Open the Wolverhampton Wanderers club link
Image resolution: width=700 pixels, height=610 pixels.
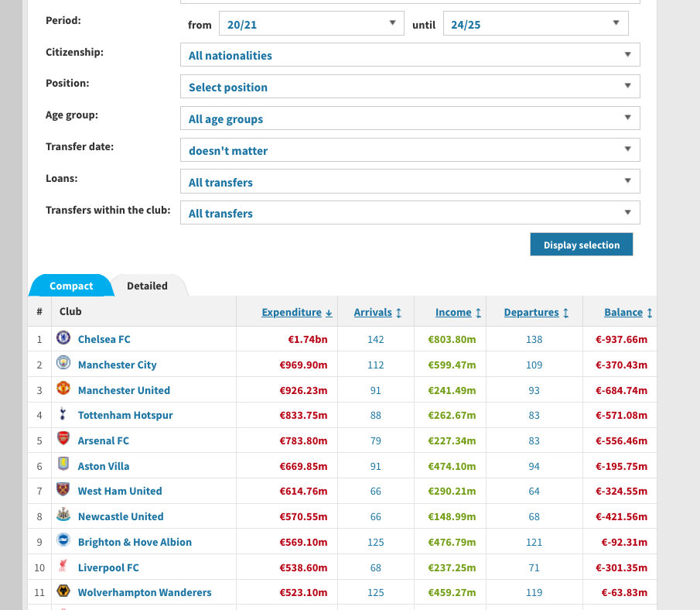pos(145,592)
